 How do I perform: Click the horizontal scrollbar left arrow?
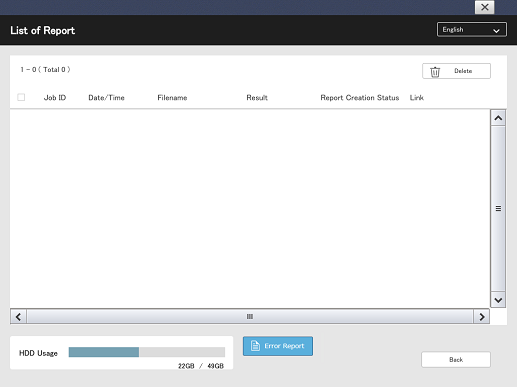19,316
